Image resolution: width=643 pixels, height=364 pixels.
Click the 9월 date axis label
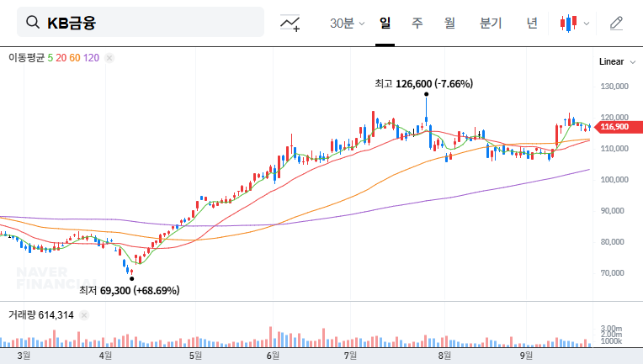point(526,356)
